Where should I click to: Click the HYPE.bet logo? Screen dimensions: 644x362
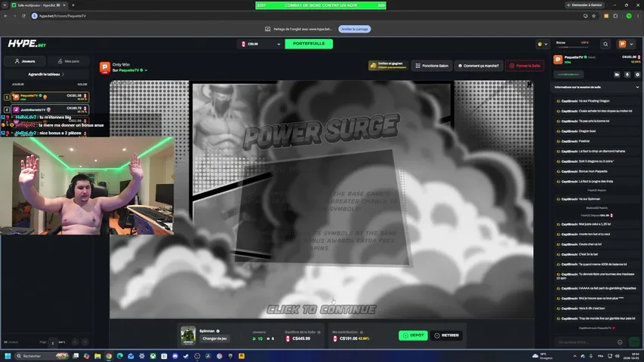[x=27, y=44]
